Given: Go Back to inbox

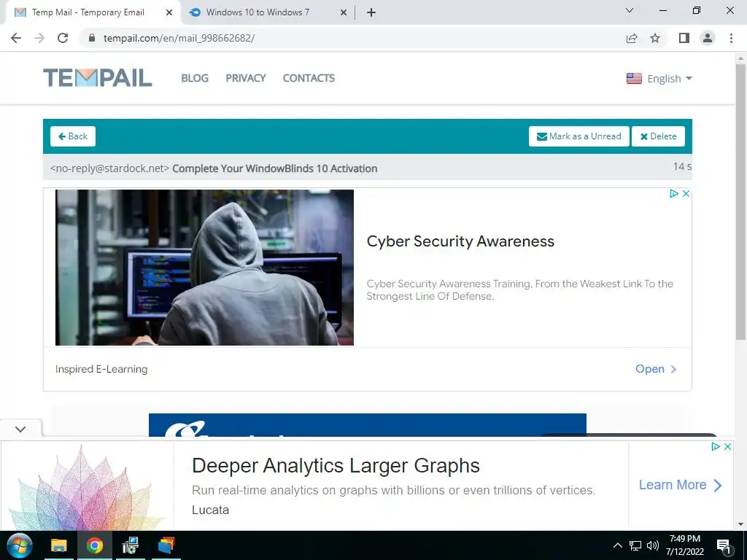Looking at the screenshot, I should 73,136.
